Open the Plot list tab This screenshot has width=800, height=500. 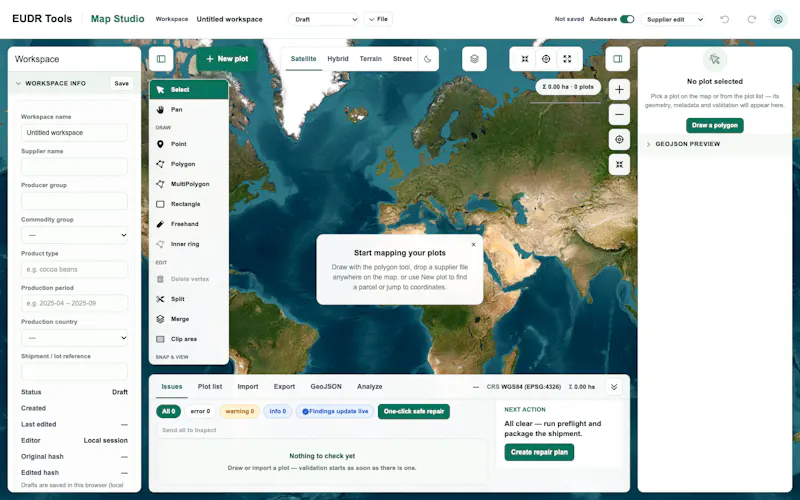point(210,387)
